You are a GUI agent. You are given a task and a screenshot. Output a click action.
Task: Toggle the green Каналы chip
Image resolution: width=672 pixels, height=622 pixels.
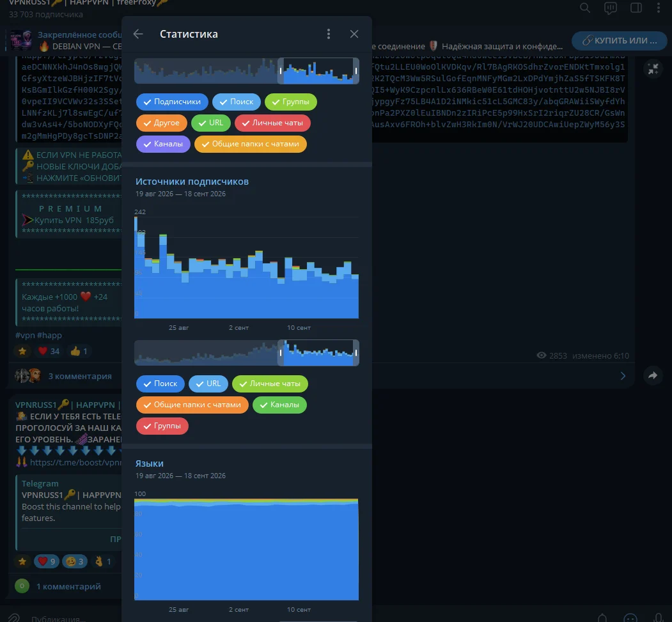click(x=279, y=405)
